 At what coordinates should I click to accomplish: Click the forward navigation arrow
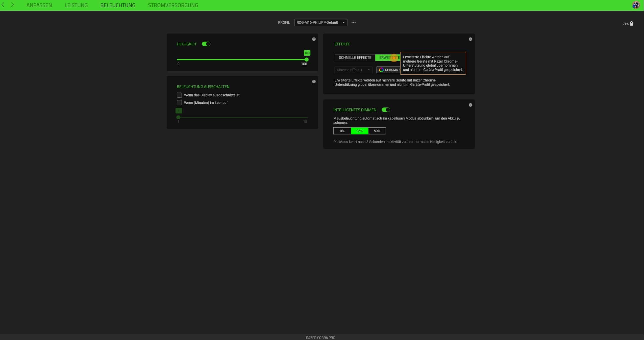click(x=12, y=5)
